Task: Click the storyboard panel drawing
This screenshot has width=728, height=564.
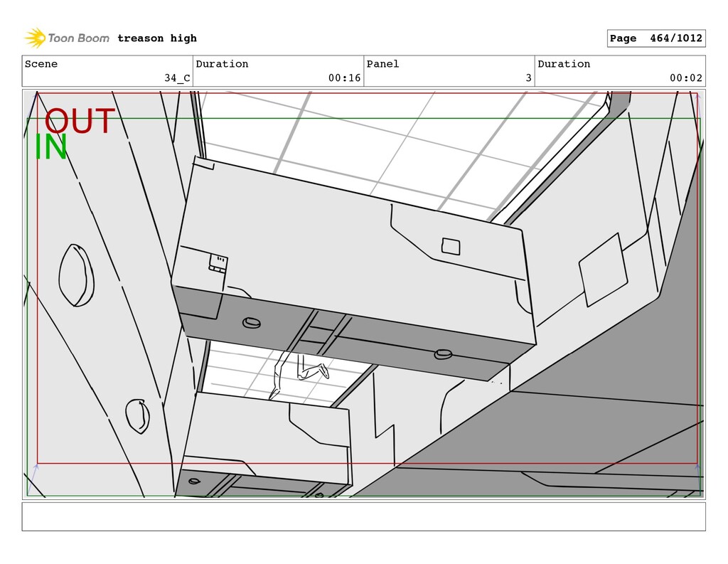Action: click(x=363, y=294)
